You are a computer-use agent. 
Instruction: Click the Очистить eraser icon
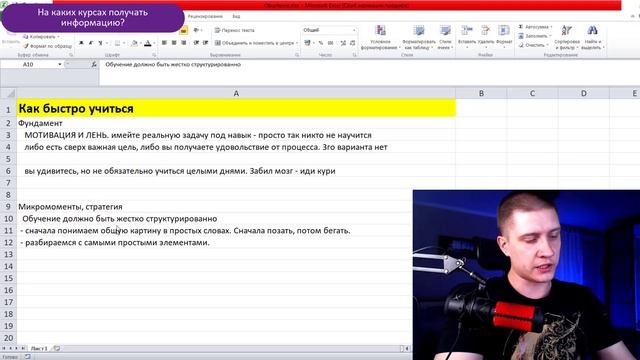pyautogui.click(x=521, y=45)
